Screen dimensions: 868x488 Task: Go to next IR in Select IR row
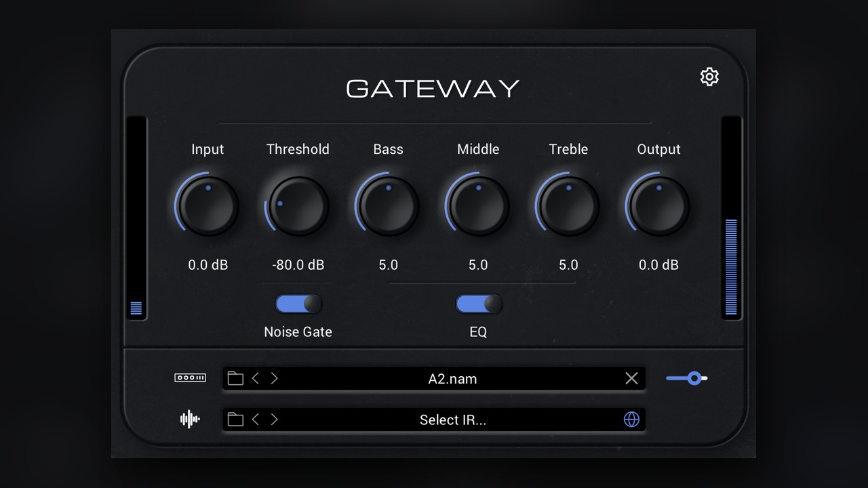(x=274, y=420)
